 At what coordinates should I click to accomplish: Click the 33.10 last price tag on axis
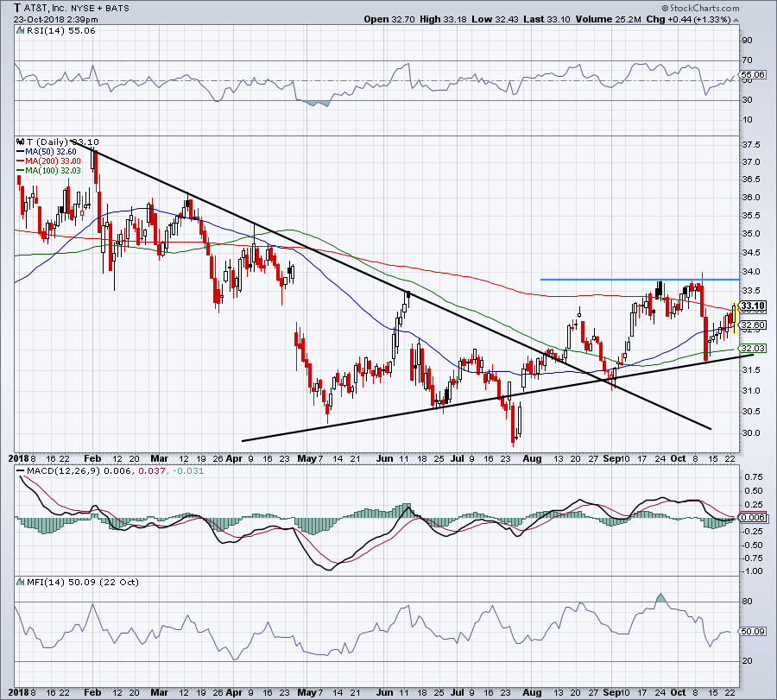(x=753, y=306)
